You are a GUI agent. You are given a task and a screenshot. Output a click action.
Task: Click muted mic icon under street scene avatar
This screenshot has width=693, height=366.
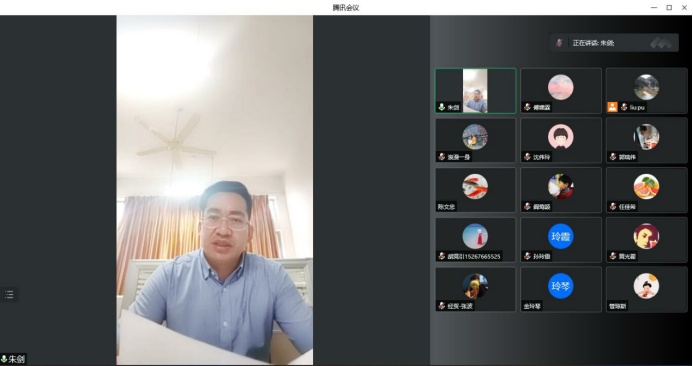pyautogui.click(x=442, y=156)
